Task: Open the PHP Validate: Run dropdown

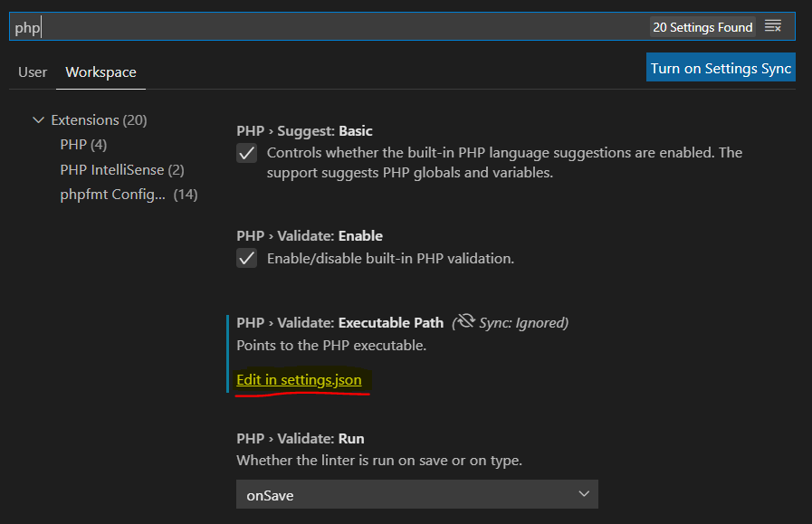Action: click(x=416, y=494)
